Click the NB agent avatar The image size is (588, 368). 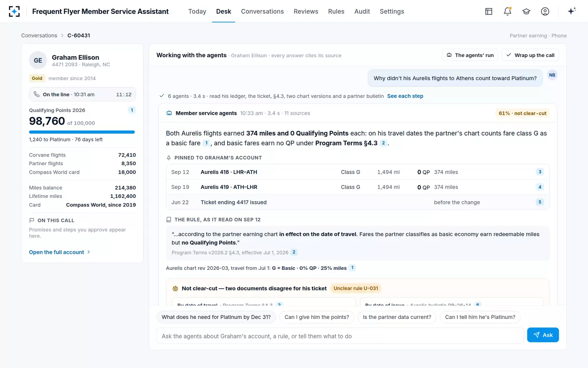552,75
